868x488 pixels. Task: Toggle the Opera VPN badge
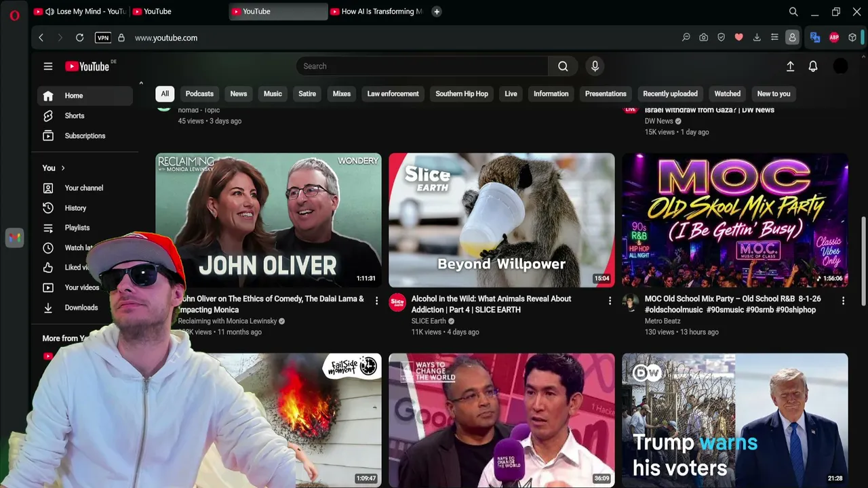(x=103, y=38)
